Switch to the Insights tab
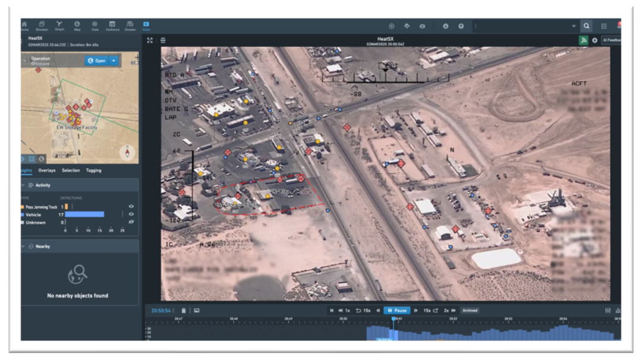Image resolution: width=642 pixels, height=364 pixels. [x=27, y=170]
